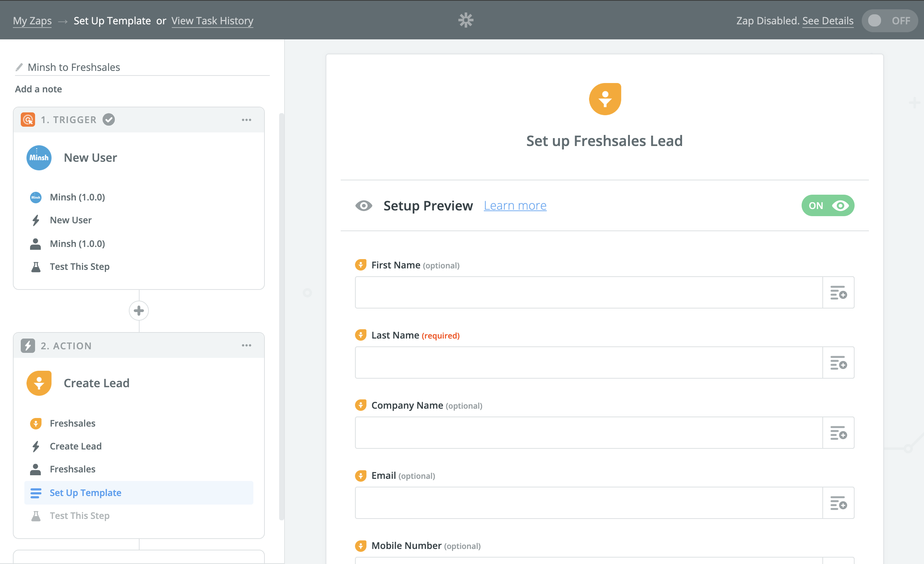Open the action step three-dots menu

click(x=246, y=345)
